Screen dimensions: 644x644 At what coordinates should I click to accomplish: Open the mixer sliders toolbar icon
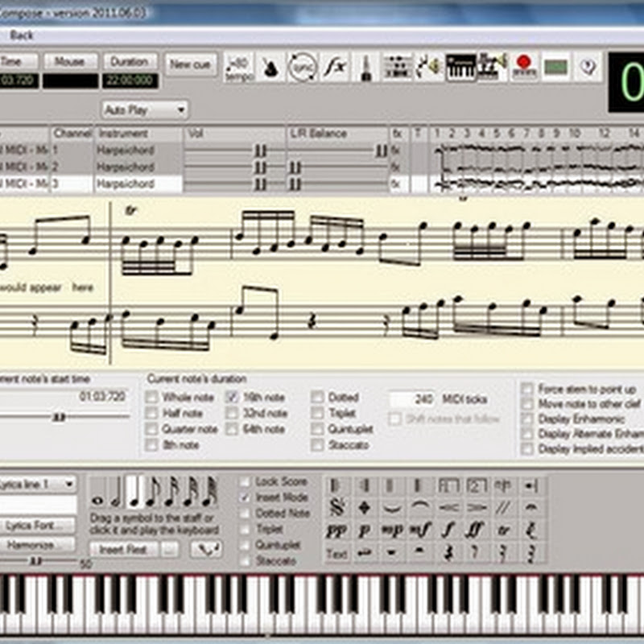[x=397, y=68]
